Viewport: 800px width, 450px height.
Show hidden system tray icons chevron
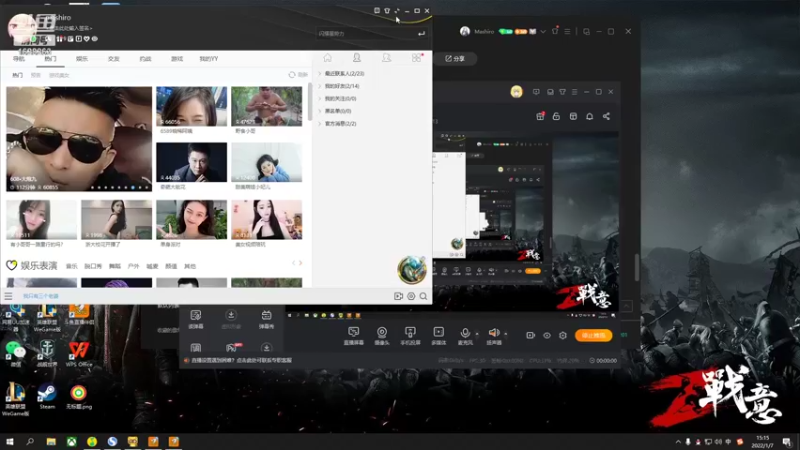click(678, 441)
